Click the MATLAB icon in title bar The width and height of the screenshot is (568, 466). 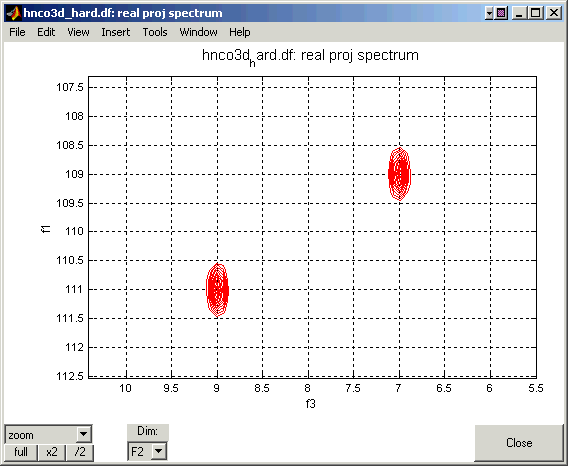click(14, 13)
